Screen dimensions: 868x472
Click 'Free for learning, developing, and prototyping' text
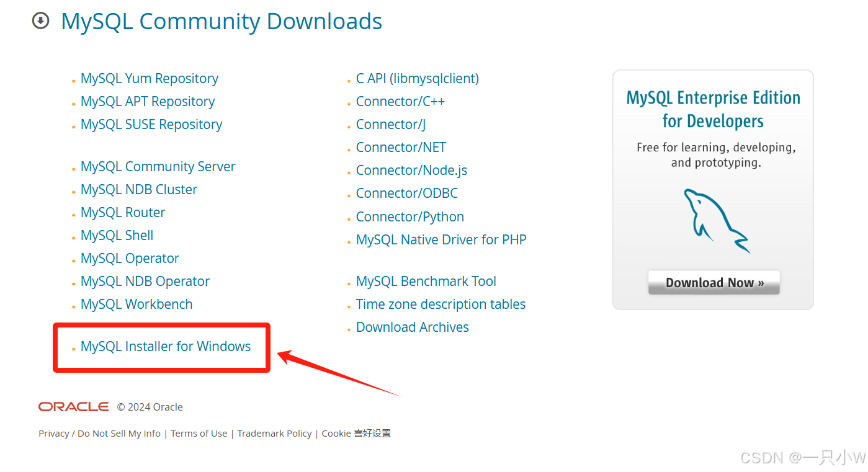click(x=716, y=155)
